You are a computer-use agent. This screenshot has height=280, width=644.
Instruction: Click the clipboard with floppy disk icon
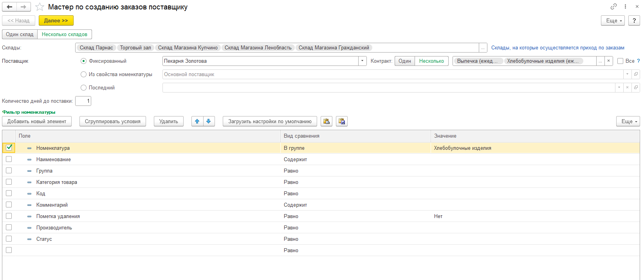[341, 122]
